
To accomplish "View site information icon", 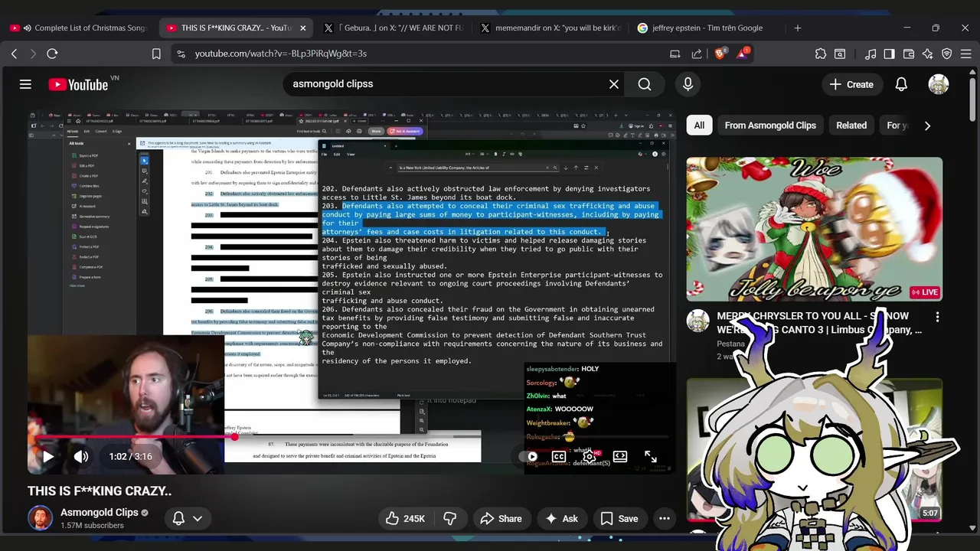I will pos(181,54).
